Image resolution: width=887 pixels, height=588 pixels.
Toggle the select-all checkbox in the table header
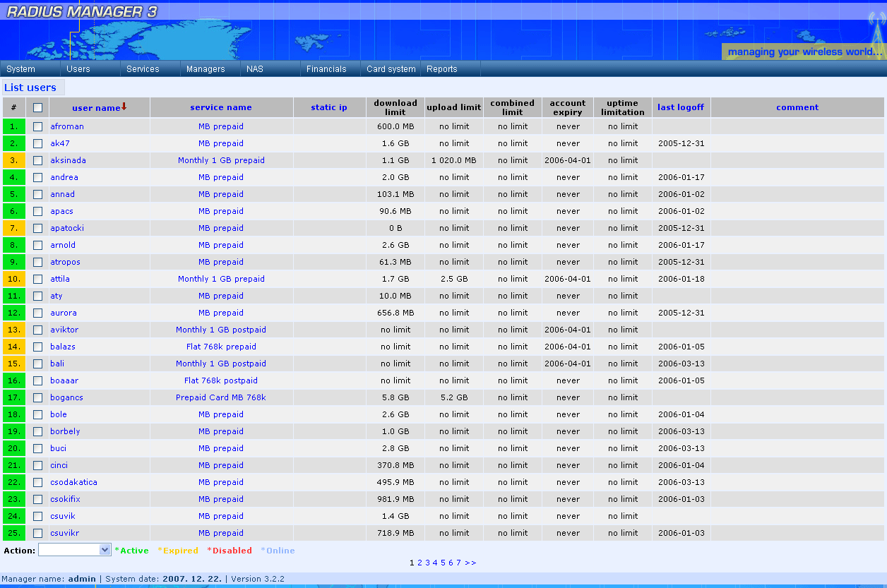[37, 107]
